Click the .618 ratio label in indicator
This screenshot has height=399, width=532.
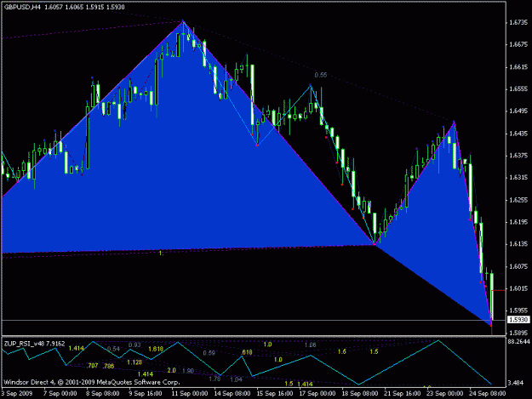(x=247, y=352)
